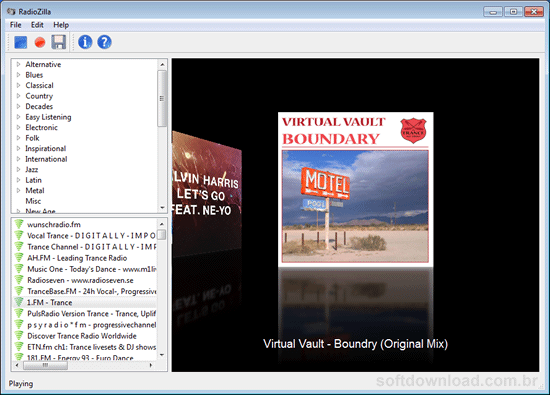Image resolution: width=550 pixels, height=395 pixels.
Task: Click station list scrollbar down arrow
Action: click(162, 355)
